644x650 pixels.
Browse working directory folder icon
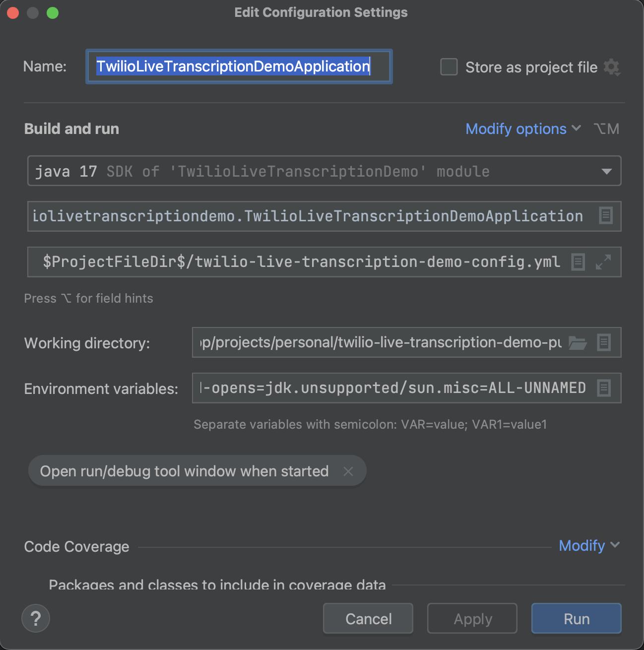pyautogui.click(x=578, y=342)
